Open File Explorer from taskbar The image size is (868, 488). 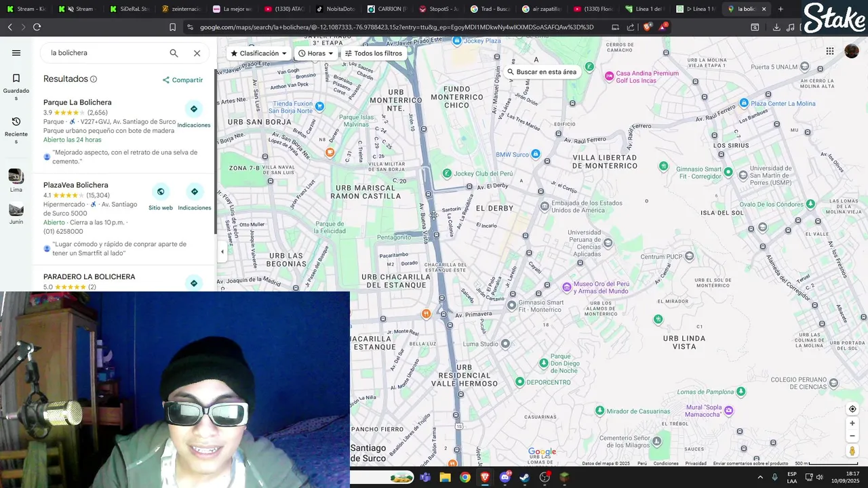pyautogui.click(x=445, y=477)
